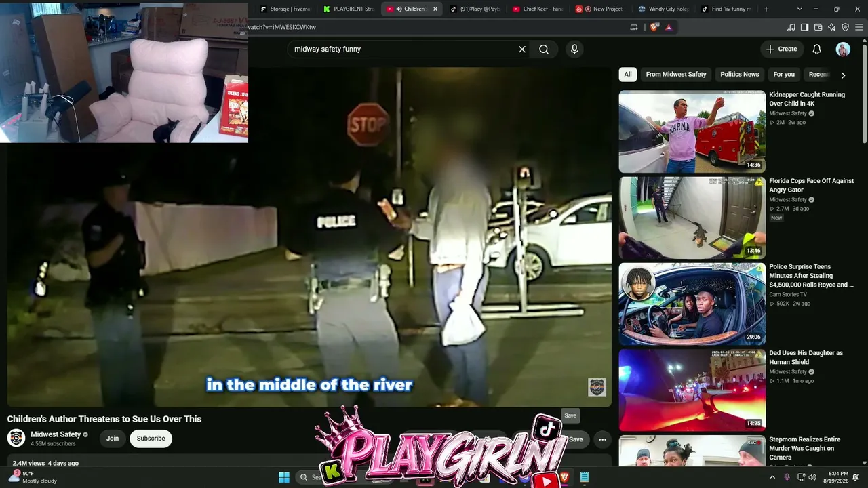Switch to the PLAYGIRLNII Stream tab
Screen dimensions: 868x488
349,9
